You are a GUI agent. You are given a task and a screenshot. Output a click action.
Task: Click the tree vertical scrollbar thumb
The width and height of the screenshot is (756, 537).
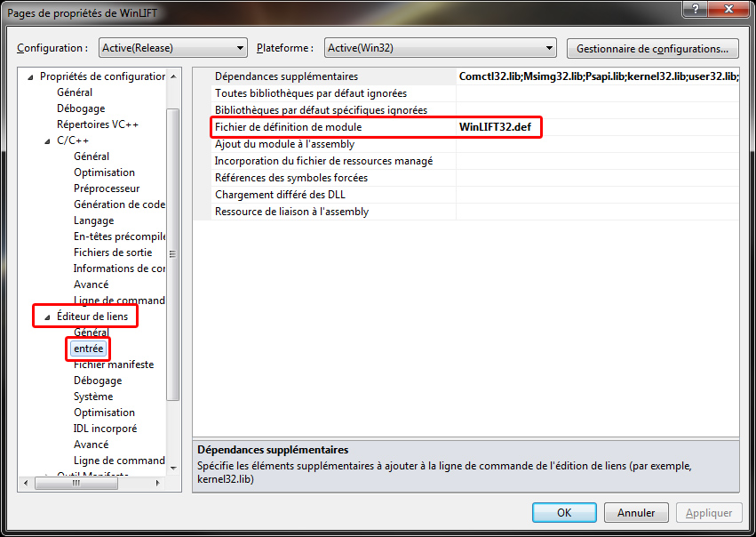click(x=172, y=254)
